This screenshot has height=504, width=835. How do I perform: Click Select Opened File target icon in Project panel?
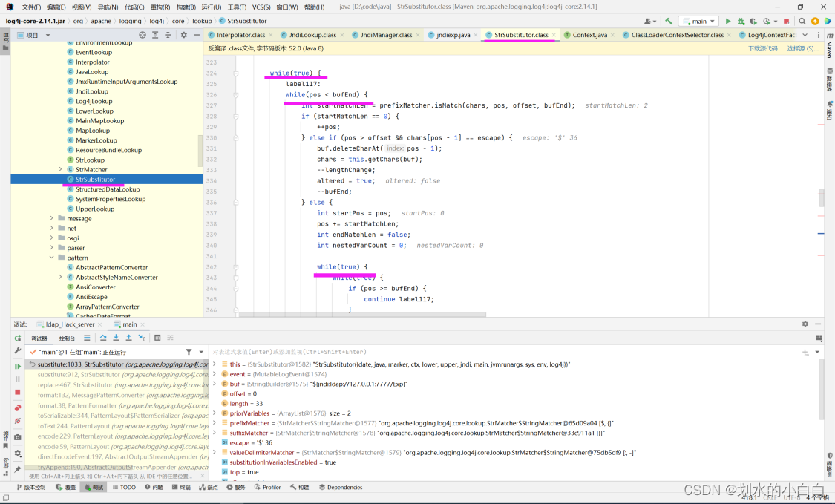(143, 35)
